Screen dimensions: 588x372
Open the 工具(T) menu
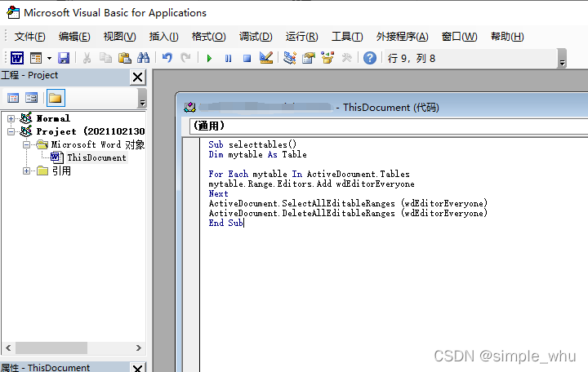347,37
